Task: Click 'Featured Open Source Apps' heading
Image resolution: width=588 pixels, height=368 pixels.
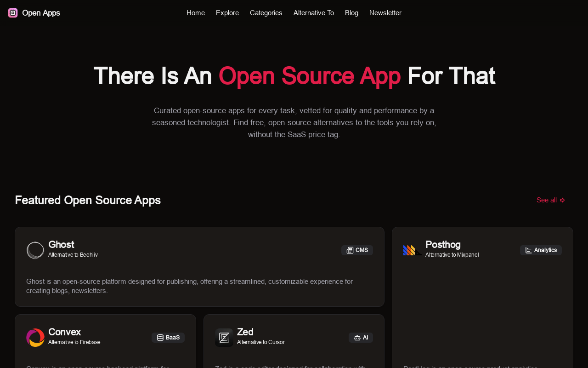Action: point(88,200)
